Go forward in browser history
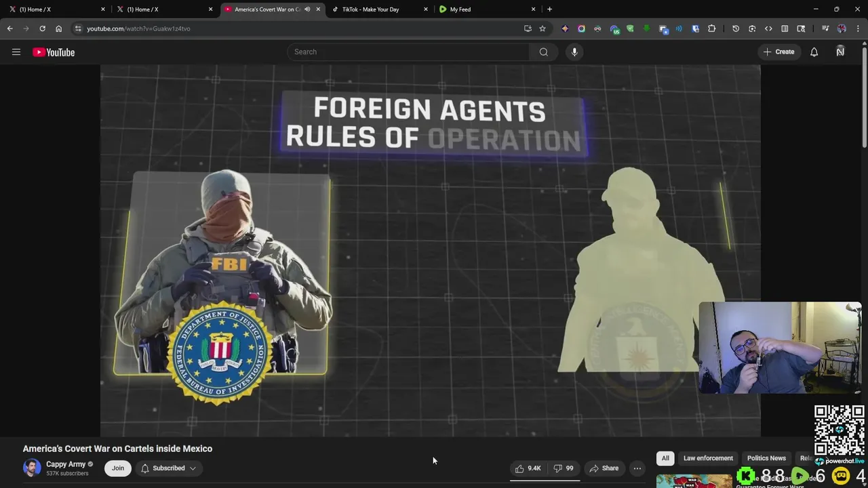Viewport: 868px width, 488px height. [26, 28]
